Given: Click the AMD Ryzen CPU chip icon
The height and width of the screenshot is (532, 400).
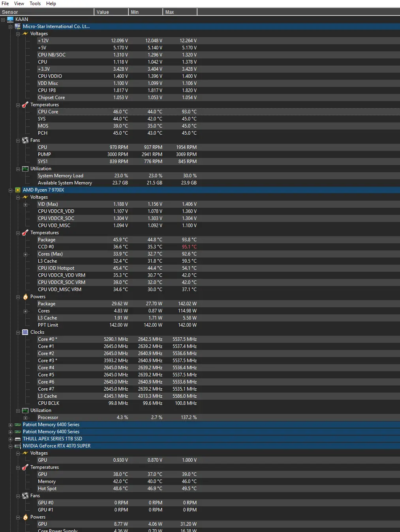Looking at the screenshot, I should pos(18,190).
